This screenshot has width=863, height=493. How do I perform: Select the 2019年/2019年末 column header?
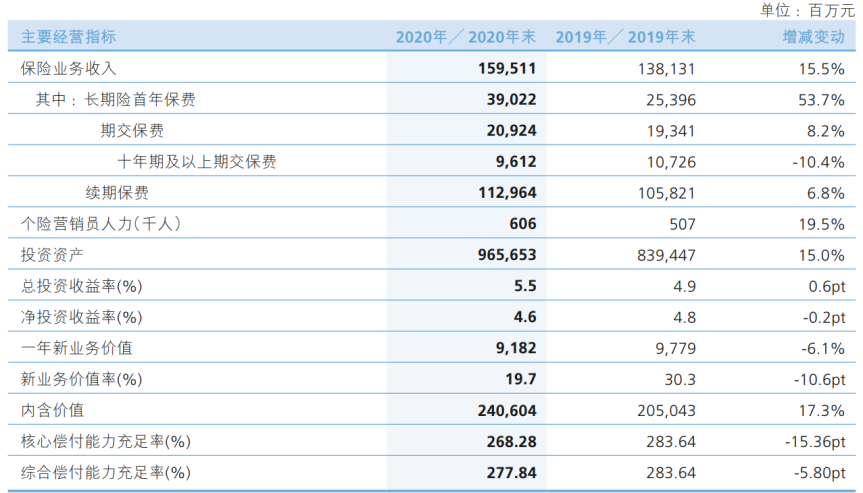coord(625,37)
